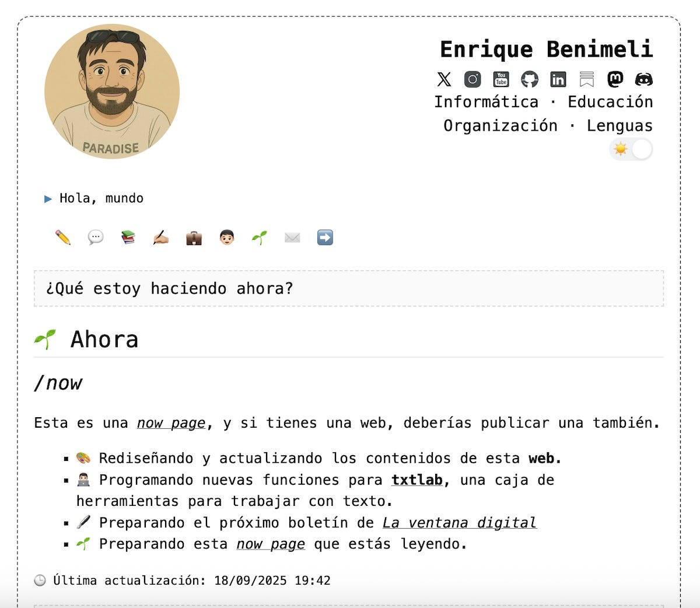Click the '/now' subheading
700x608 pixels.
tap(58, 383)
